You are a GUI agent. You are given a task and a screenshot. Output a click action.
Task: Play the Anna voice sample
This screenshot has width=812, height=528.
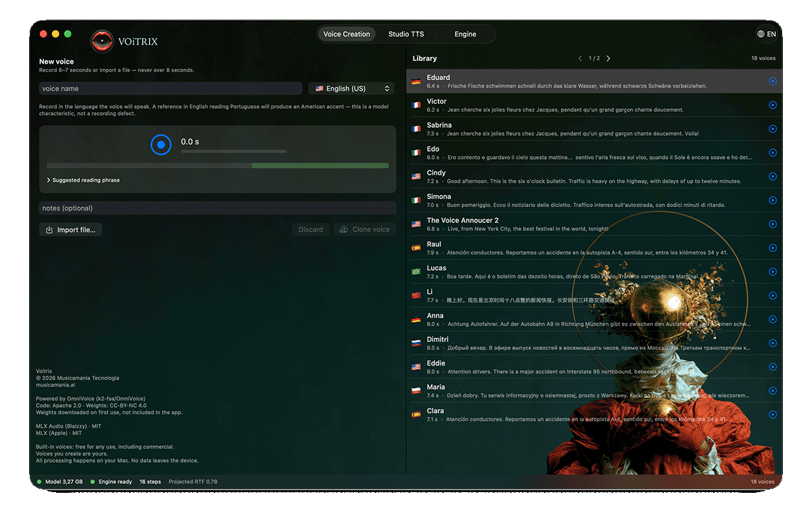[x=772, y=320]
